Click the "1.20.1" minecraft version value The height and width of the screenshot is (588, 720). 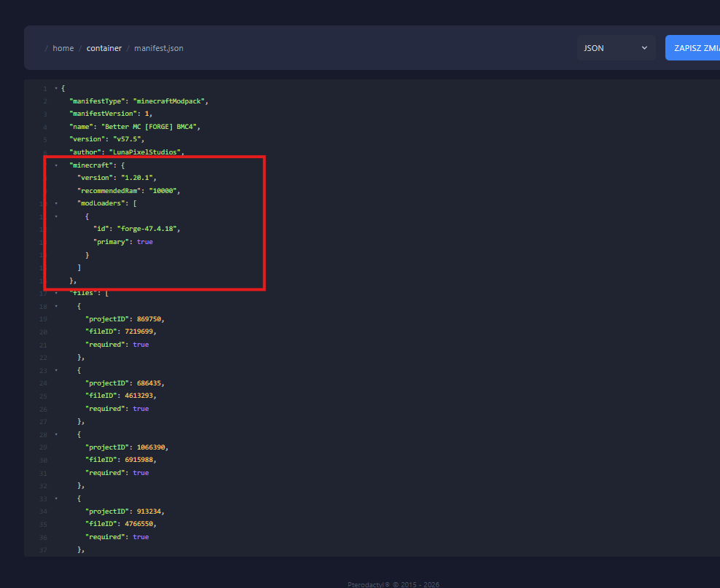point(137,178)
